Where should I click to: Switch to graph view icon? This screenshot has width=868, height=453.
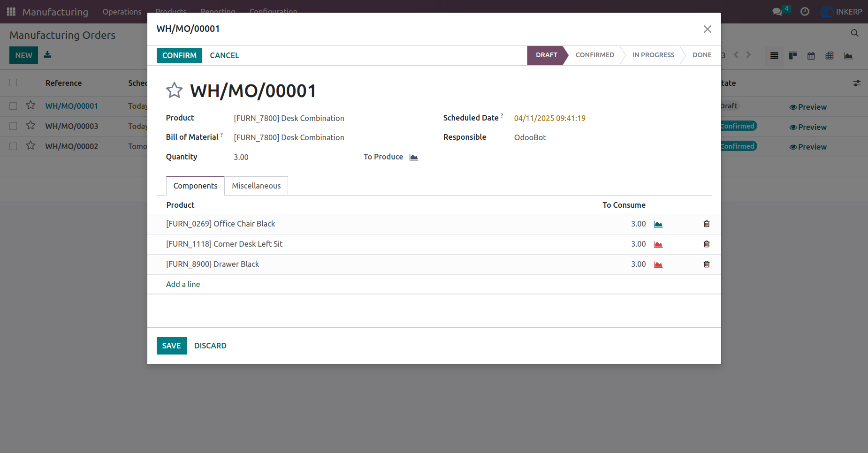pyautogui.click(x=848, y=56)
